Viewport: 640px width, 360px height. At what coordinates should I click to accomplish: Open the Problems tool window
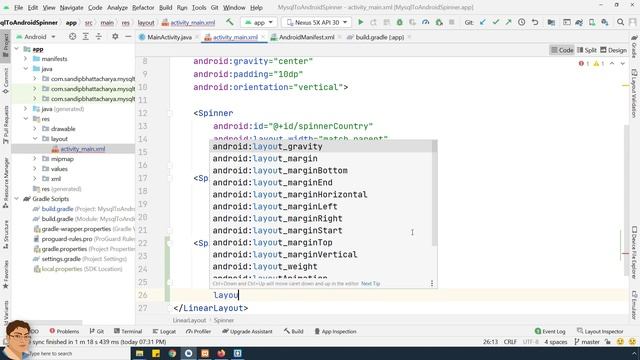(64, 331)
